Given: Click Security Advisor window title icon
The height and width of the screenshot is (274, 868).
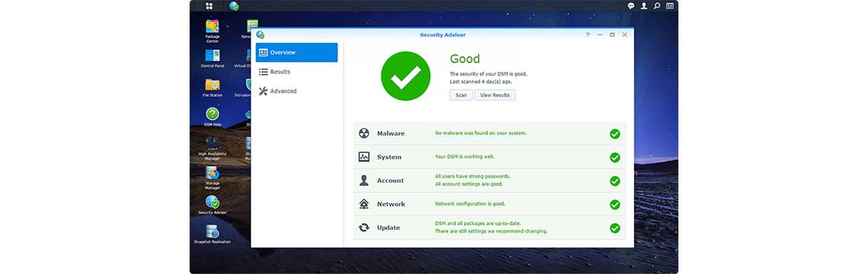Looking at the screenshot, I should coord(260,34).
